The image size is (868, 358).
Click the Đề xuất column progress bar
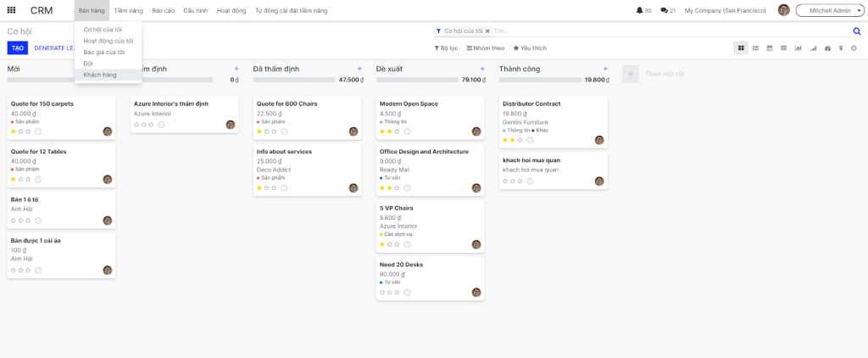coord(415,80)
